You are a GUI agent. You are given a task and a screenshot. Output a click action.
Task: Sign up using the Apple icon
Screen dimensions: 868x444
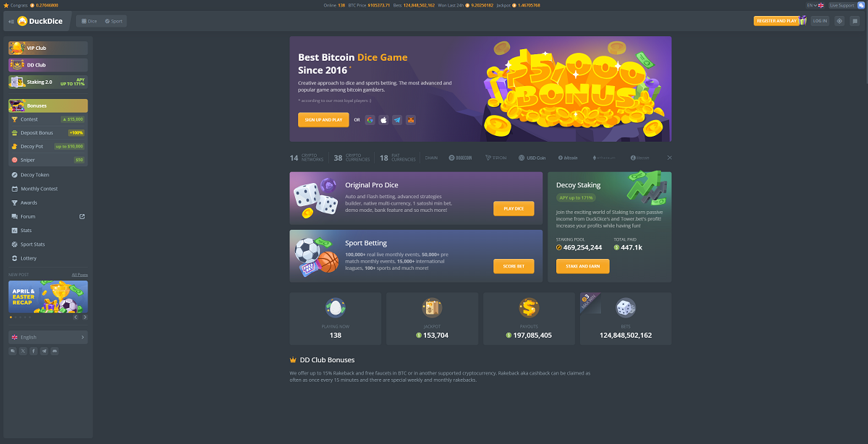pyautogui.click(x=383, y=120)
